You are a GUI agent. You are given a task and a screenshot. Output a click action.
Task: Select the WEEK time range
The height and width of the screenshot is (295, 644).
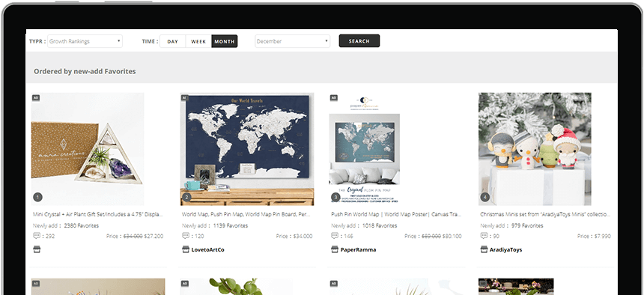tap(198, 41)
